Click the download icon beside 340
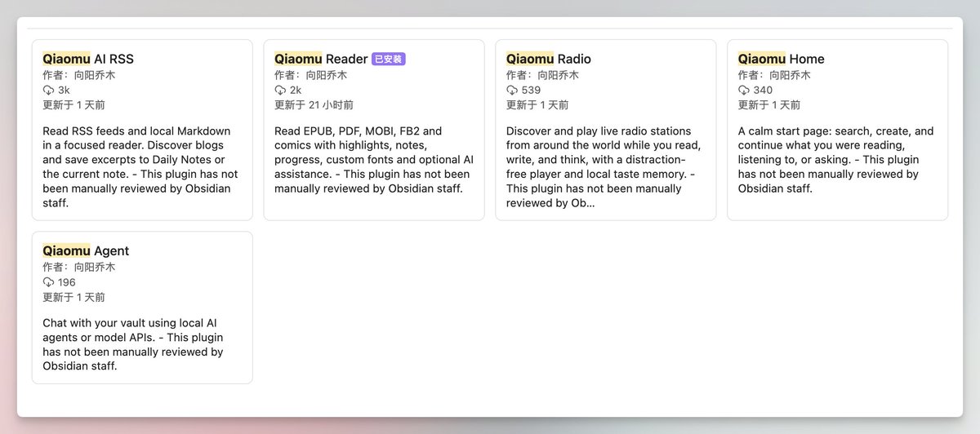This screenshot has height=434, width=980. [x=744, y=90]
